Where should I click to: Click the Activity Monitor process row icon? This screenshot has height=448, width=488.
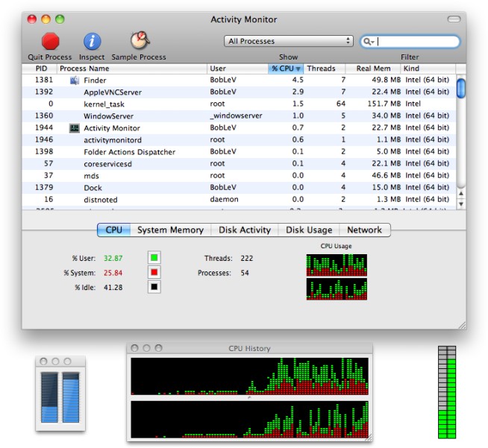(74, 128)
